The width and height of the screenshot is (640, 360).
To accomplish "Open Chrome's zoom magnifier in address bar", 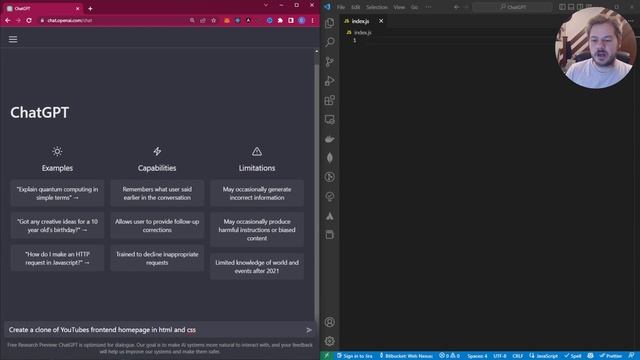I will (x=192, y=20).
